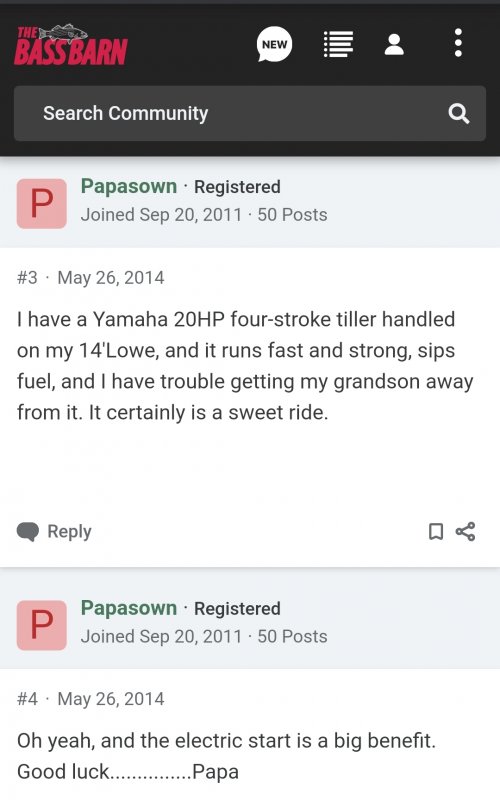Open the #4 post permalink
The image size is (500, 800).
coord(27,699)
